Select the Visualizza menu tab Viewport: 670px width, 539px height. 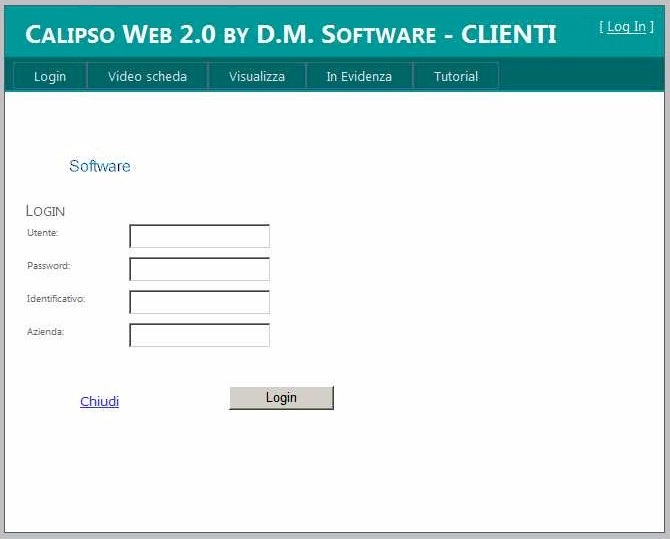click(x=257, y=76)
